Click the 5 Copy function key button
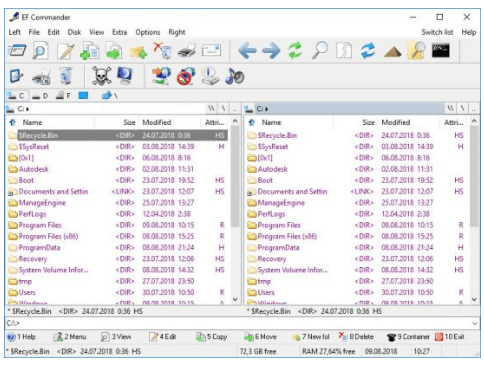Image resolution: width=484 pixels, height=366 pixels. 212,337
